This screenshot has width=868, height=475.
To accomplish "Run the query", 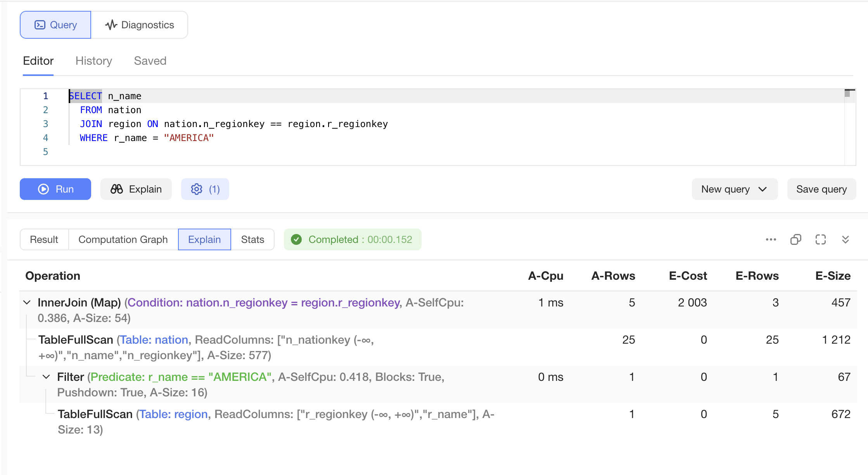I will click(55, 189).
